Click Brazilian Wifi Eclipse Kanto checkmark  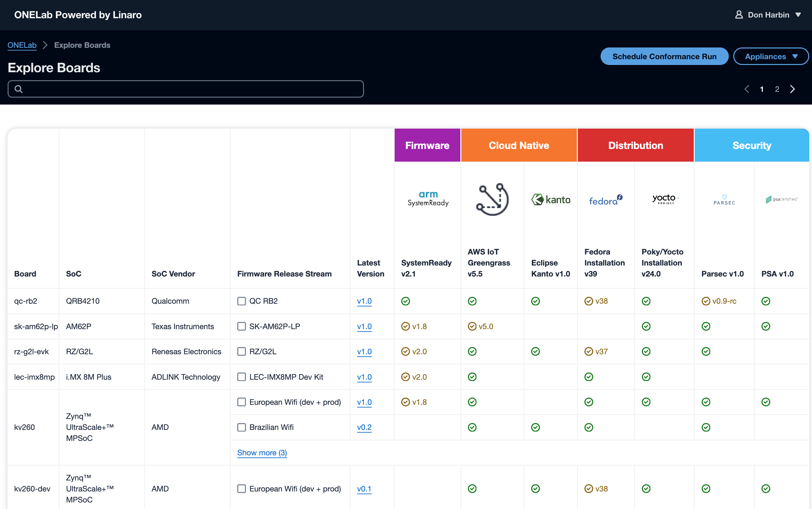tap(536, 427)
